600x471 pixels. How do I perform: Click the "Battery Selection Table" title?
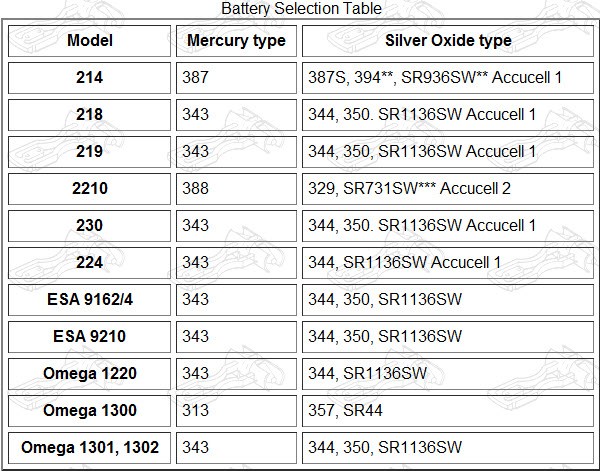301,8
